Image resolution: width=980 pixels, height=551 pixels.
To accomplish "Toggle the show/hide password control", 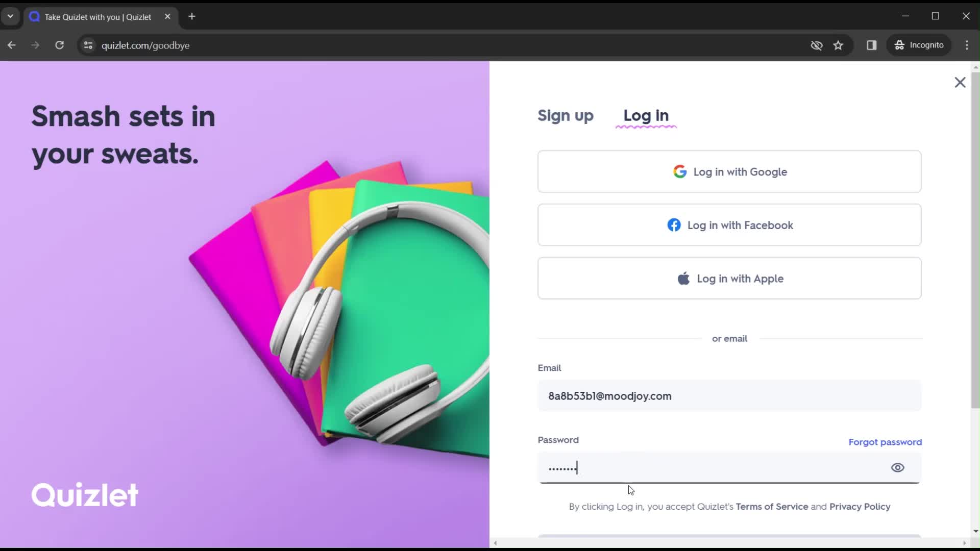I will pyautogui.click(x=898, y=467).
